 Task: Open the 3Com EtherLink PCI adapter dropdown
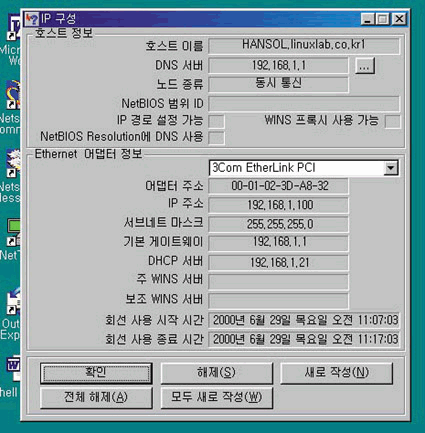tap(391, 168)
